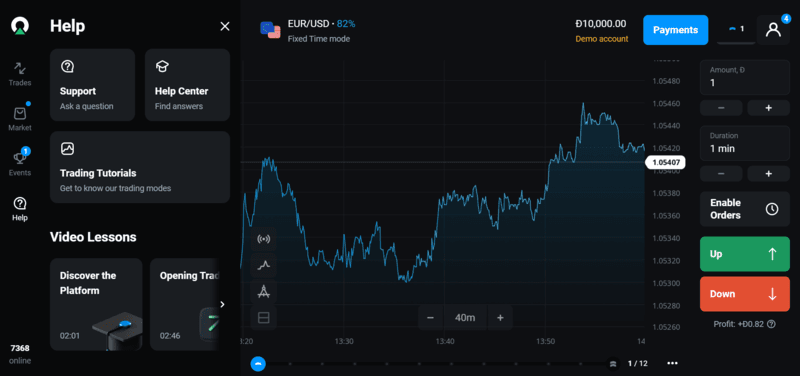Zoom out chart timeframe with minus
The image size is (800, 376).
click(430, 318)
